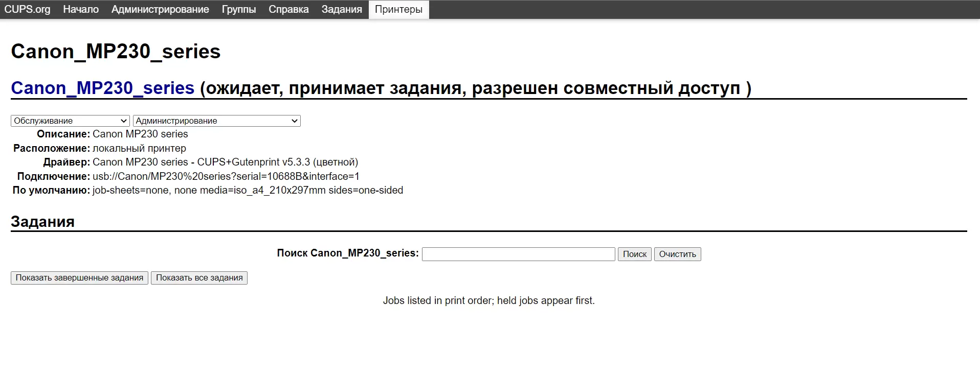The width and height of the screenshot is (980, 374).
Task: Click the Canon_MP230_series page title heading
Action: point(116,51)
